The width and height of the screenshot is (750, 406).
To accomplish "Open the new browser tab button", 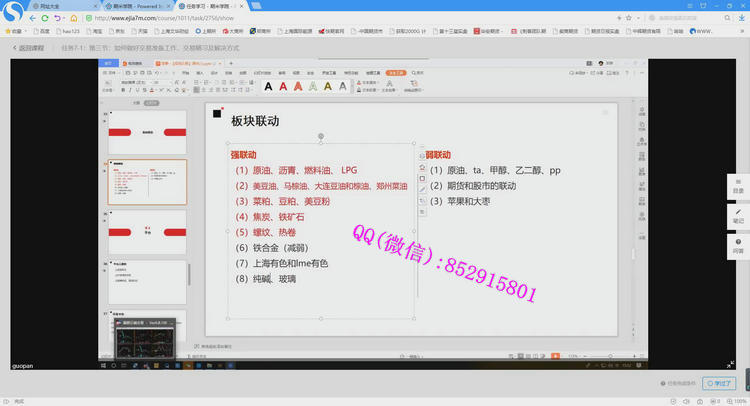I will pyautogui.click(x=246, y=5).
